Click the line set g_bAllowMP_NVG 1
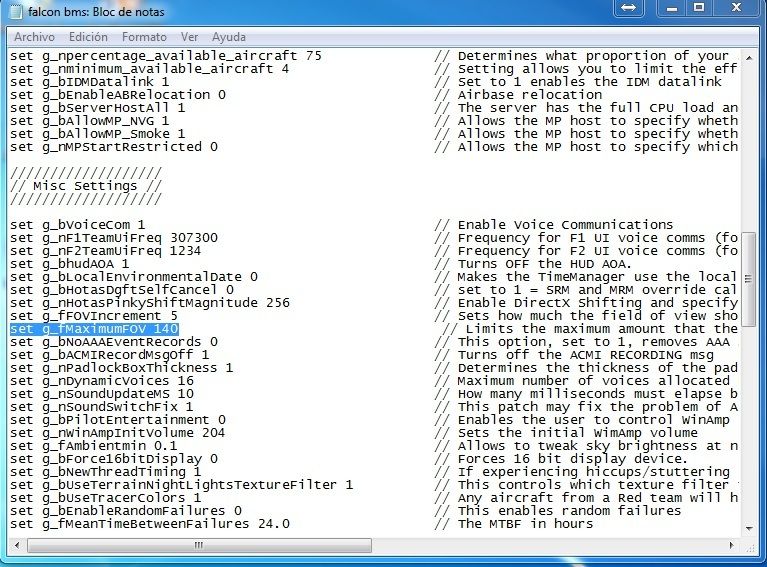The height and width of the screenshot is (567, 767). pos(90,121)
